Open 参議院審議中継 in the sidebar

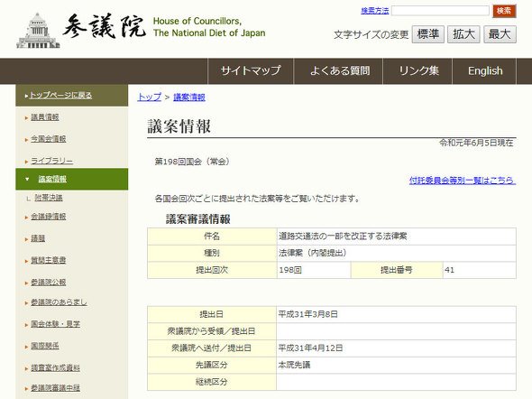[x=56, y=388]
